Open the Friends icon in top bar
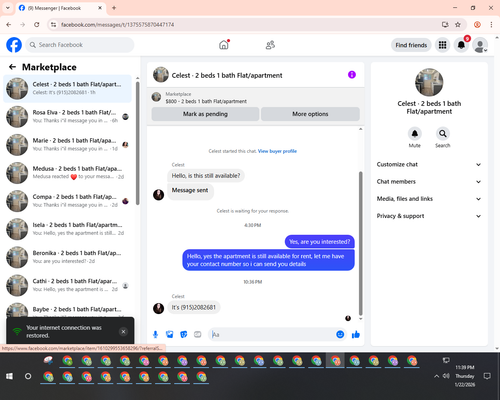Screen dimensions: 500x400 (270, 45)
